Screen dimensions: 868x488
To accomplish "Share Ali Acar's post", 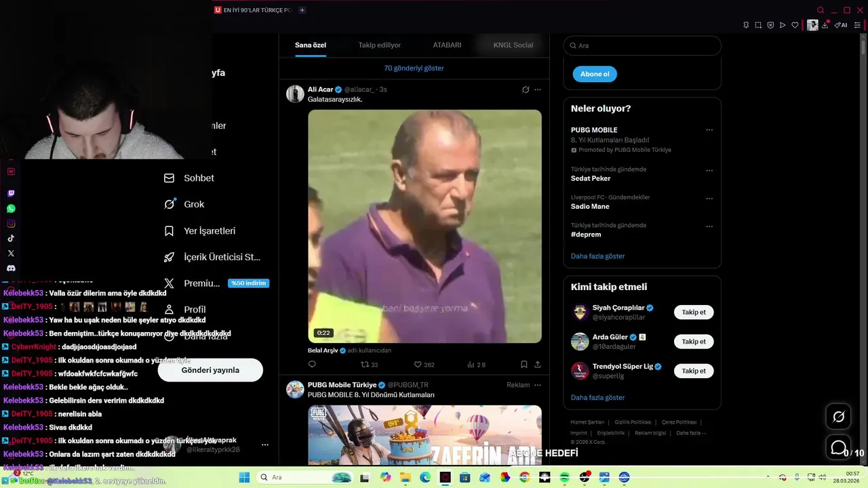I will [x=538, y=365].
